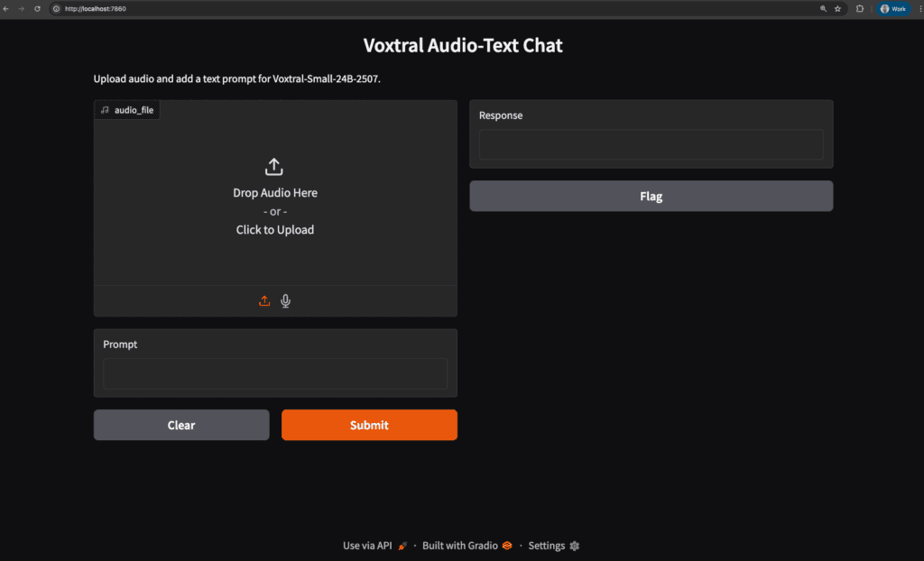Click 'Drop Audio Here' text
This screenshot has width=924, height=561.
(x=275, y=193)
